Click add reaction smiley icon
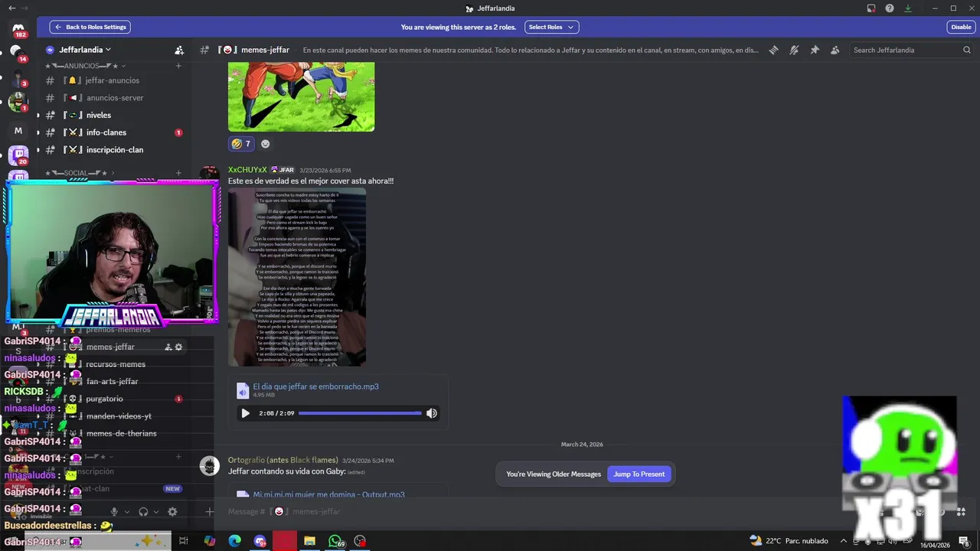980x551 pixels. click(266, 144)
